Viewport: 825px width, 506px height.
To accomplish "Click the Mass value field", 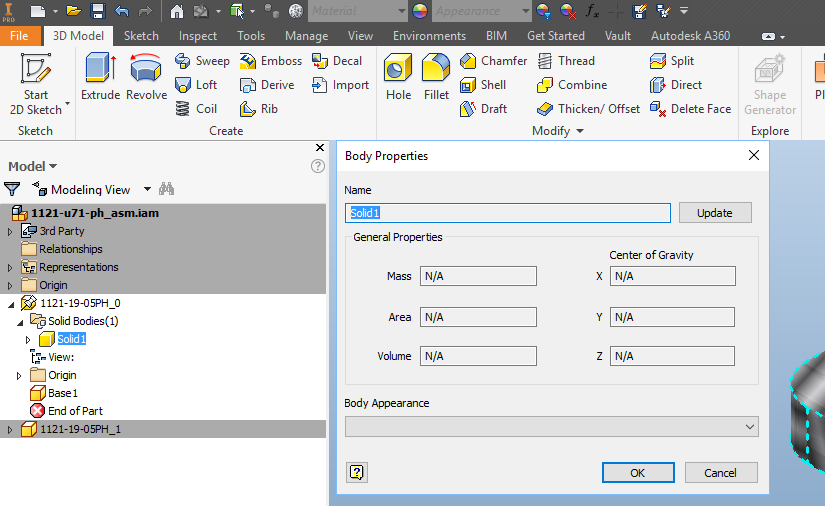I will [478, 276].
